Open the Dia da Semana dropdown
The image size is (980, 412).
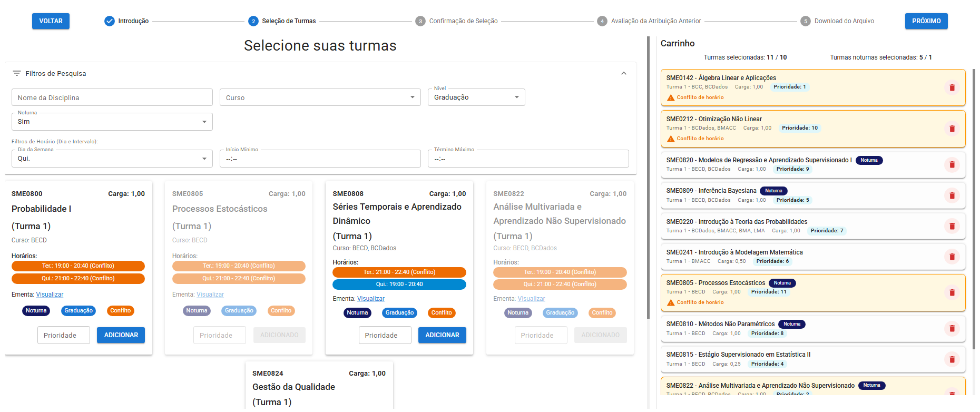[x=112, y=159]
